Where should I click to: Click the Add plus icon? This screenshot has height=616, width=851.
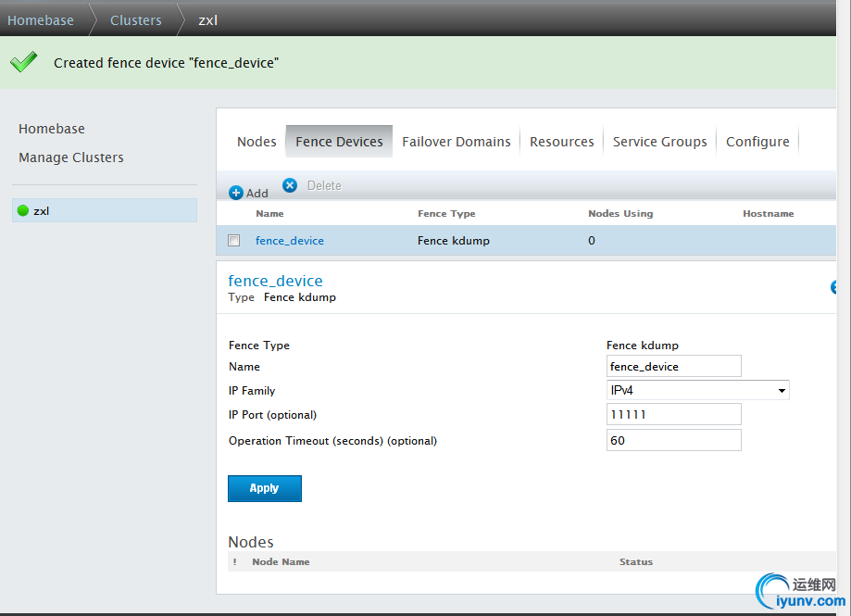click(x=235, y=193)
